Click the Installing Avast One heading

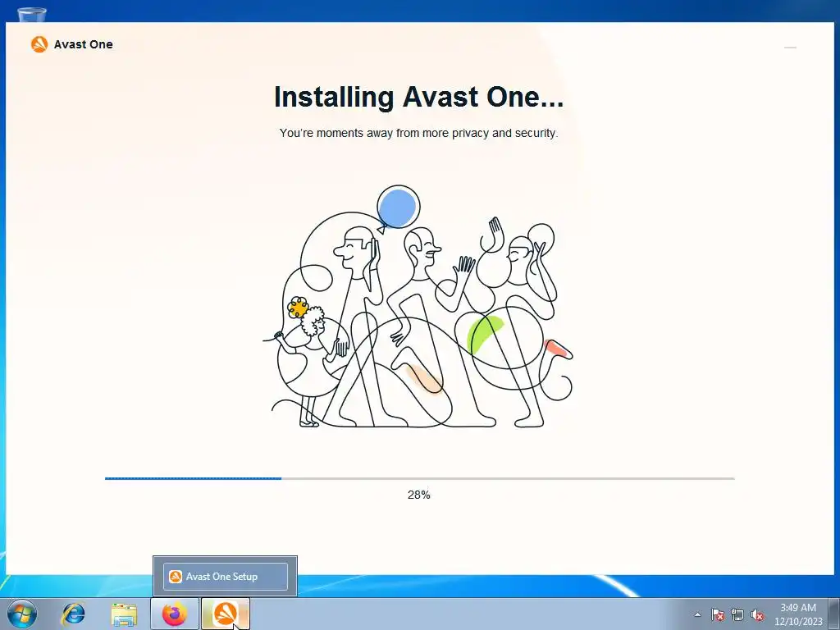tap(418, 97)
